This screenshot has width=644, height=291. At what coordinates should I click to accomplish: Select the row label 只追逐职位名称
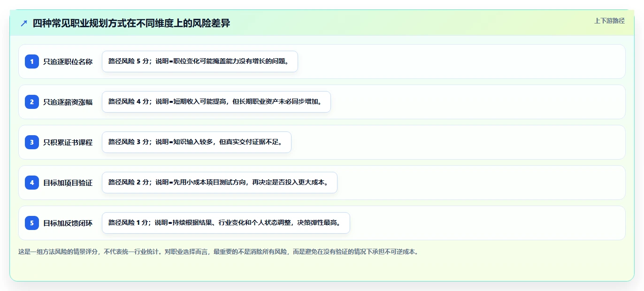(x=68, y=61)
